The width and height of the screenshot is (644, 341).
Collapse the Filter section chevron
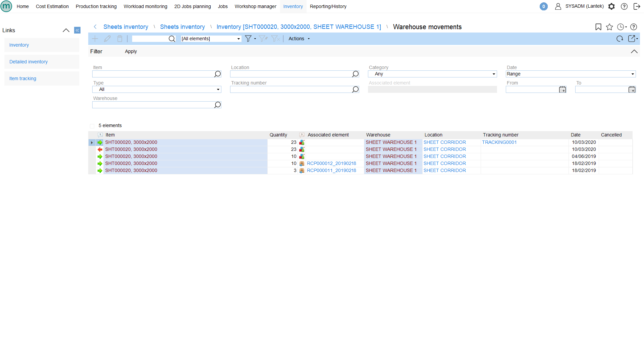tap(634, 52)
